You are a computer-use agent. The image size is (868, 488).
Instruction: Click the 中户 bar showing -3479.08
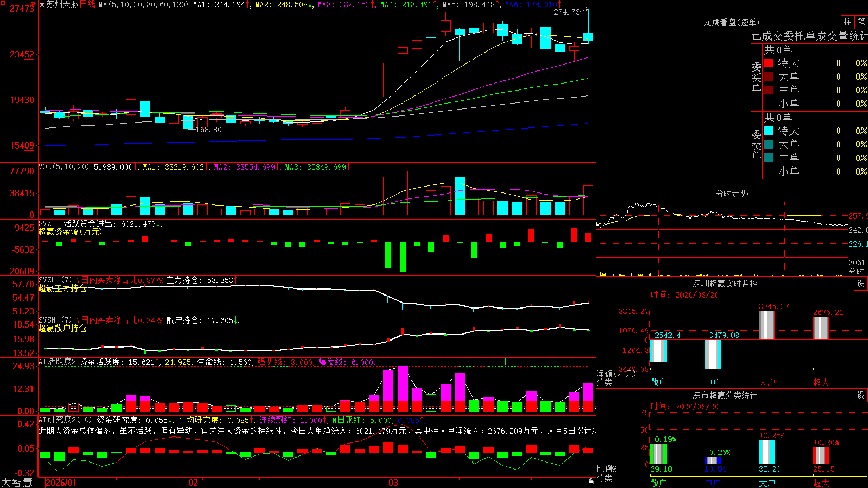pos(713,355)
